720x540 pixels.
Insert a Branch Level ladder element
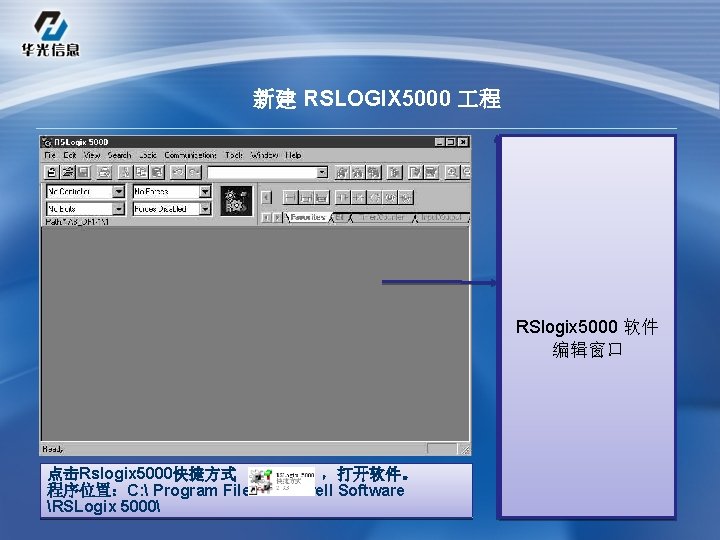[322, 197]
